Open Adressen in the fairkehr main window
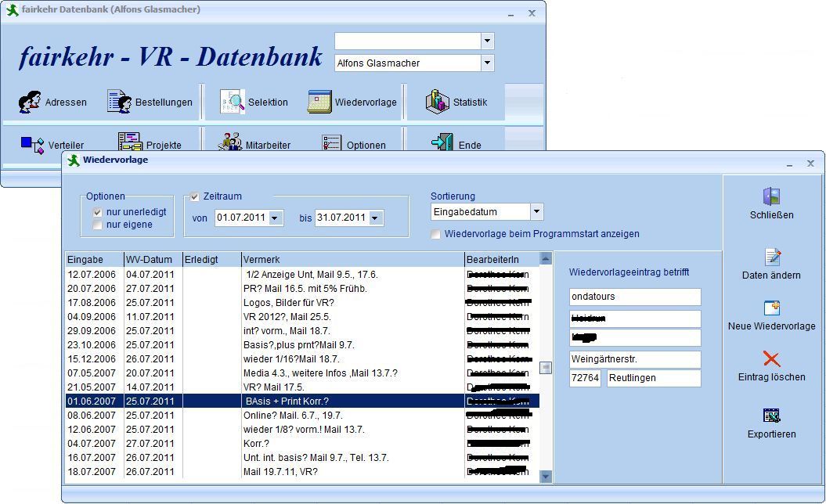This screenshot has width=826, height=504. (x=30, y=103)
